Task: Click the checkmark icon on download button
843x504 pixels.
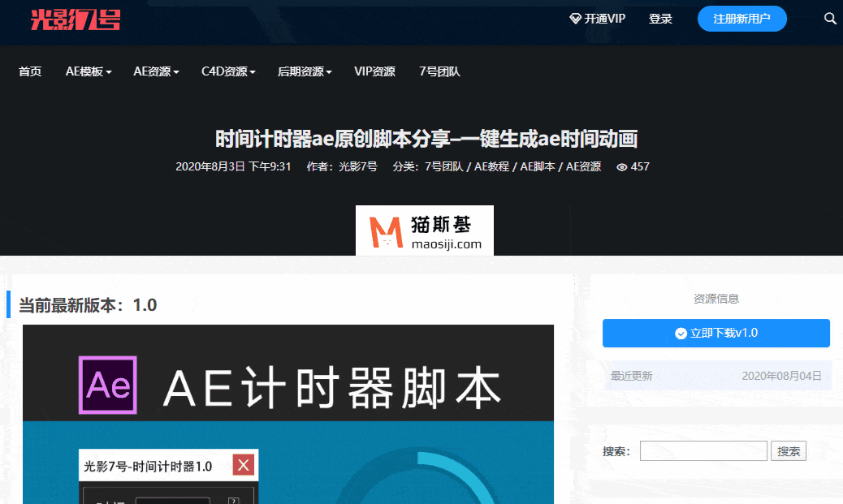Action: [681, 334]
